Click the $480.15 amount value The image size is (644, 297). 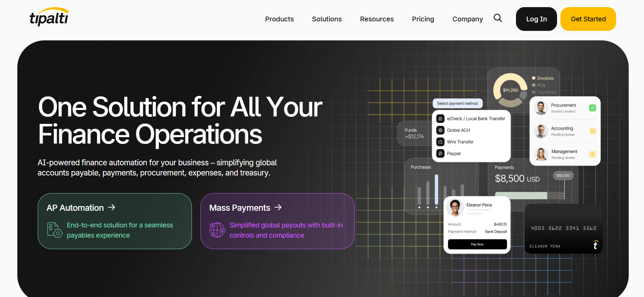[x=500, y=224]
